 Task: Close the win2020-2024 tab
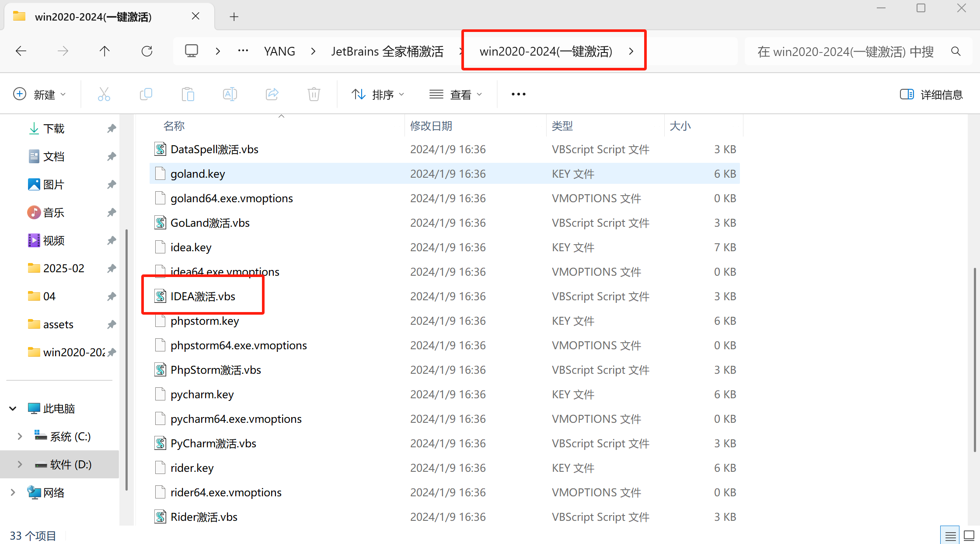coord(195,16)
